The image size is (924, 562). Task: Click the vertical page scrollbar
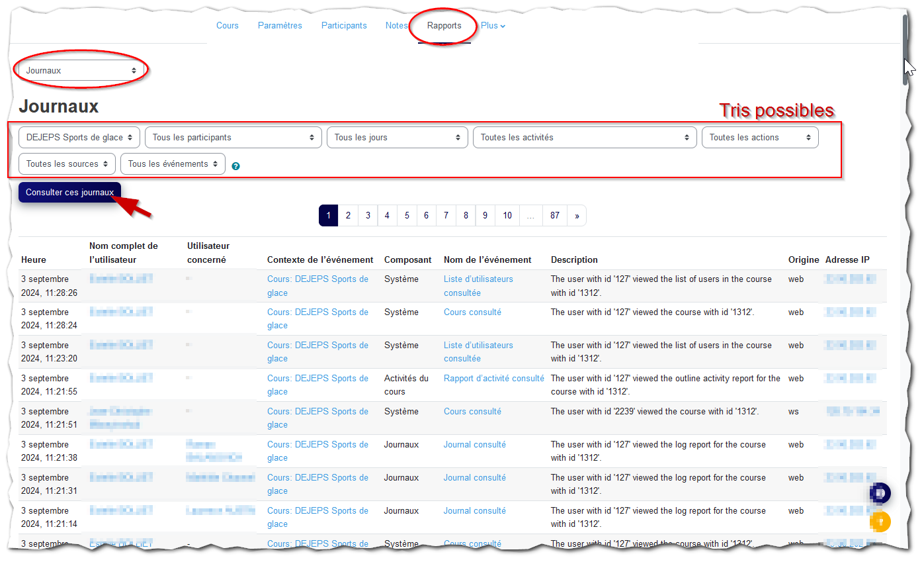point(905,50)
